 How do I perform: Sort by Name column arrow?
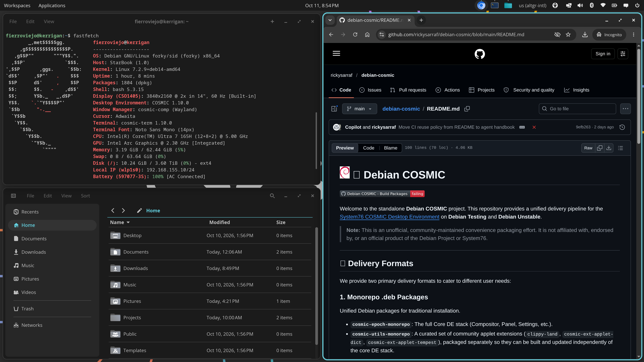coord(128,222)
